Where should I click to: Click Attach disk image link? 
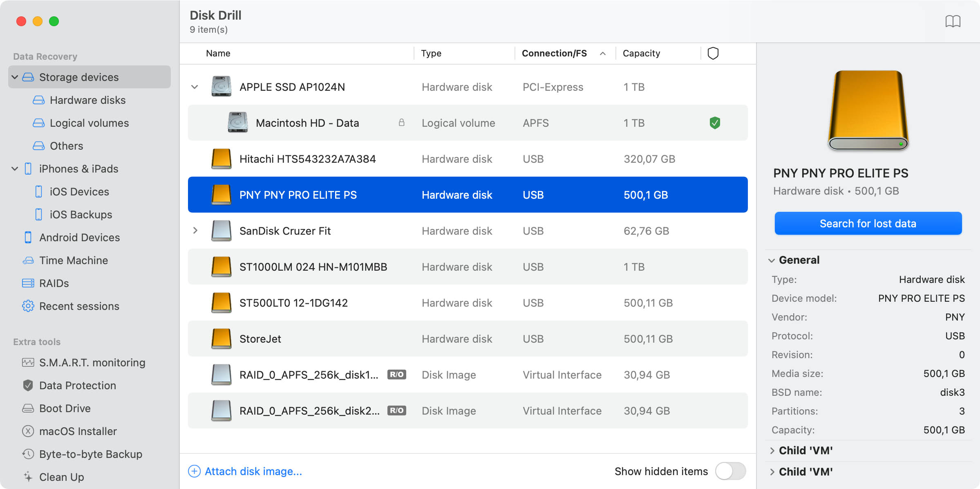253,471
